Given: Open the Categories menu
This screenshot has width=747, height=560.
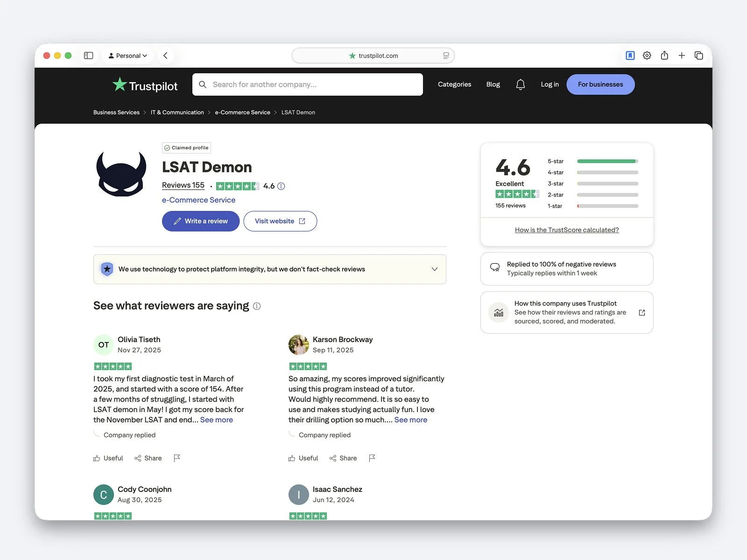Looking at the screenshot, I should point(454,84).
